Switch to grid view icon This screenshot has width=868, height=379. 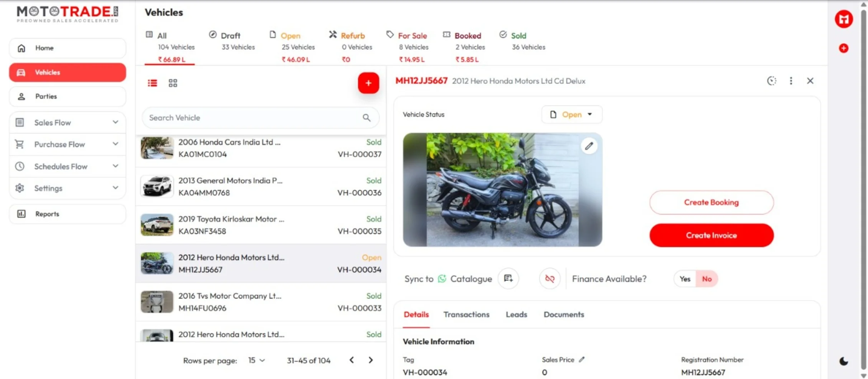[173, 83]
